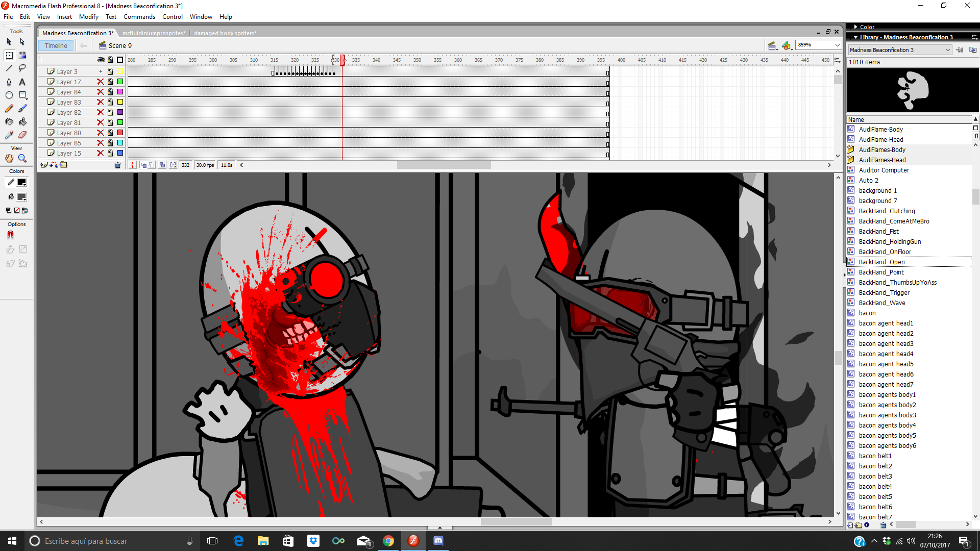980x551 pixels.
Task: Select the Brush tool
Action: (x=22, y=108)
